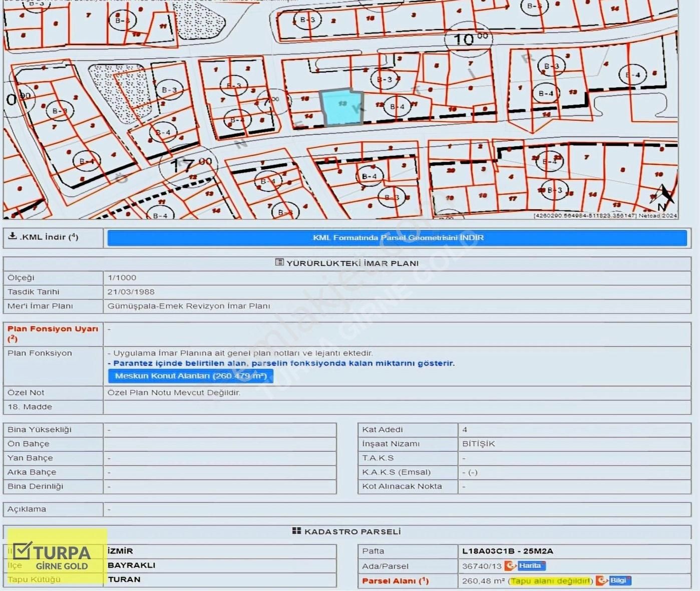Click the Yan Bahçe label
This screenshot has width=700, height=591.
pyautogui.click(x=30, y=458)
